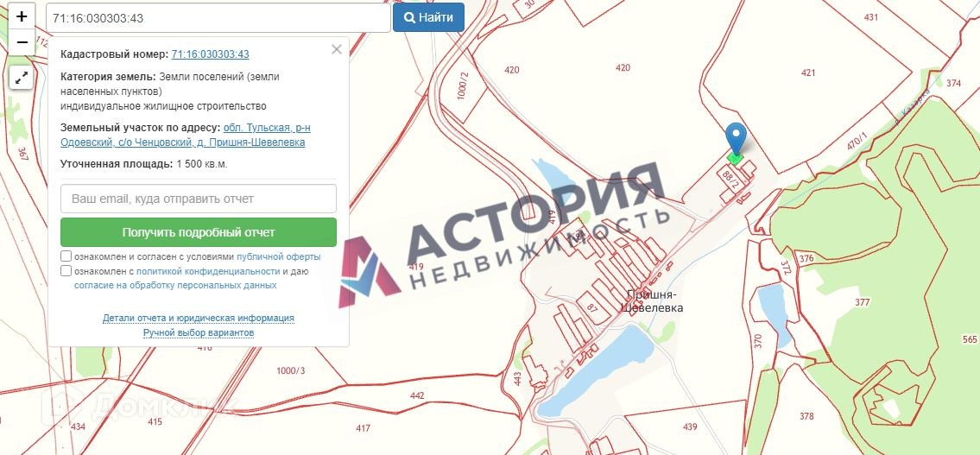Open the parcel address link
The image size is (980, 455).
pos(186,135)
